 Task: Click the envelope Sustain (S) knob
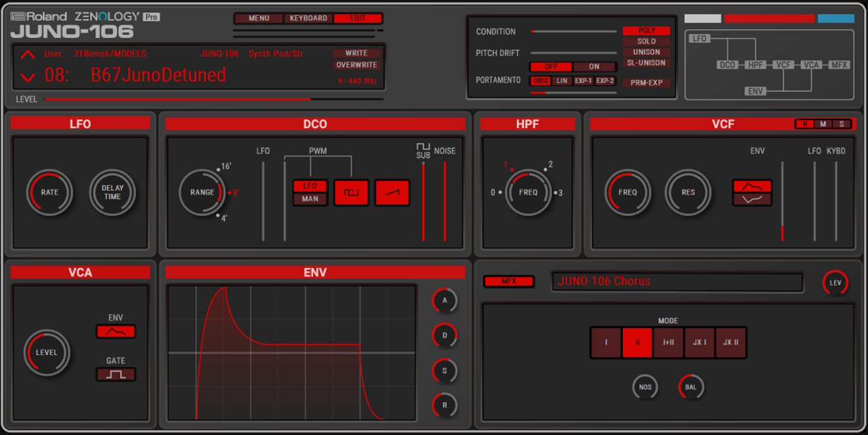pyautogui.click(x=444, y=371)
